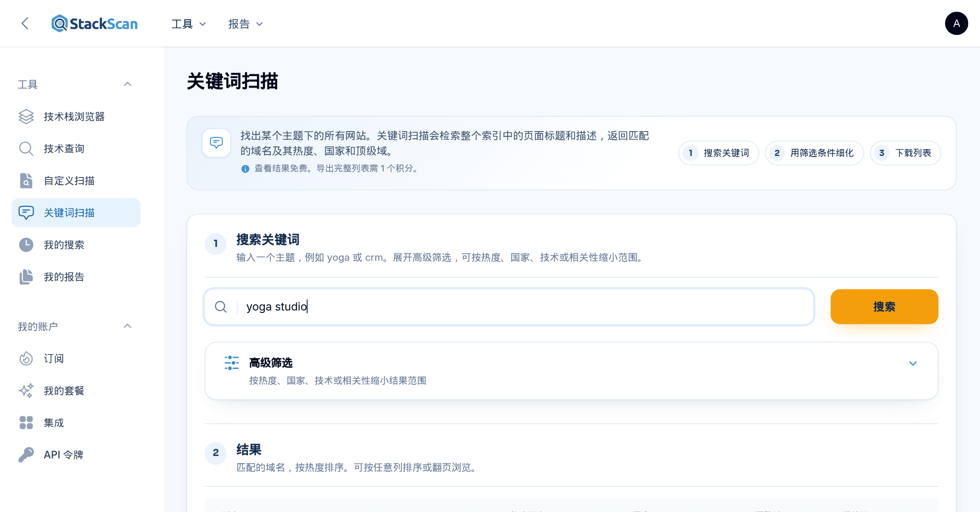The image size is (980, 512).
Task: Click step pill 搜索关键词
Action: [x=719, y=153]
